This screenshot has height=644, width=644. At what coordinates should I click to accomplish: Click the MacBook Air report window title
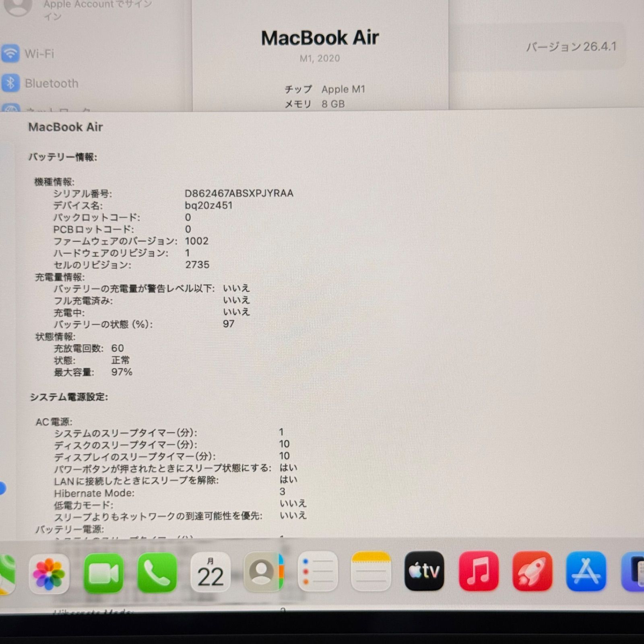[66, 127]
